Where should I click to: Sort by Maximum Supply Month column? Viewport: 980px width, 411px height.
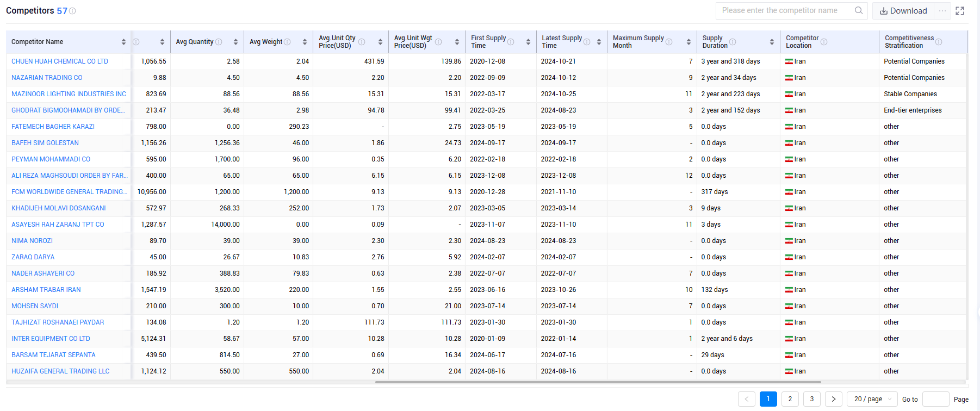(689, 42)
